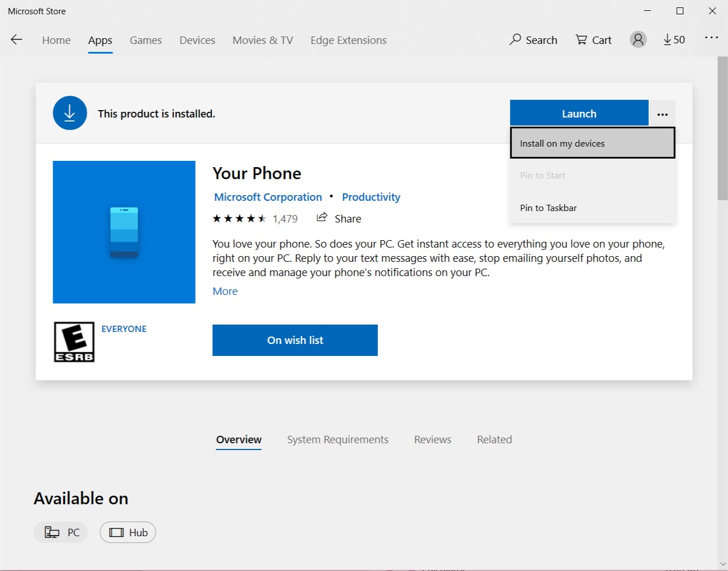The image size is (728, 571).
Task: Click the star rating for Your Phone
Action: click(239, 218)
